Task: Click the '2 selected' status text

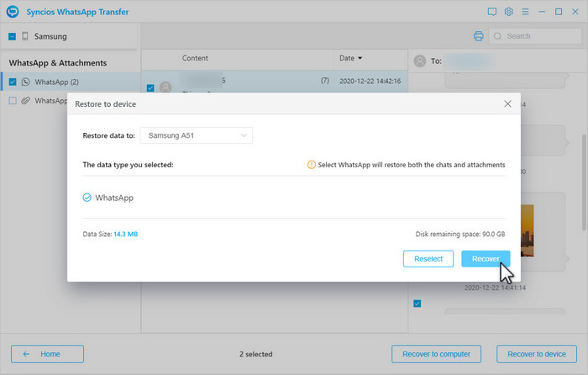Action: (256, 354)
